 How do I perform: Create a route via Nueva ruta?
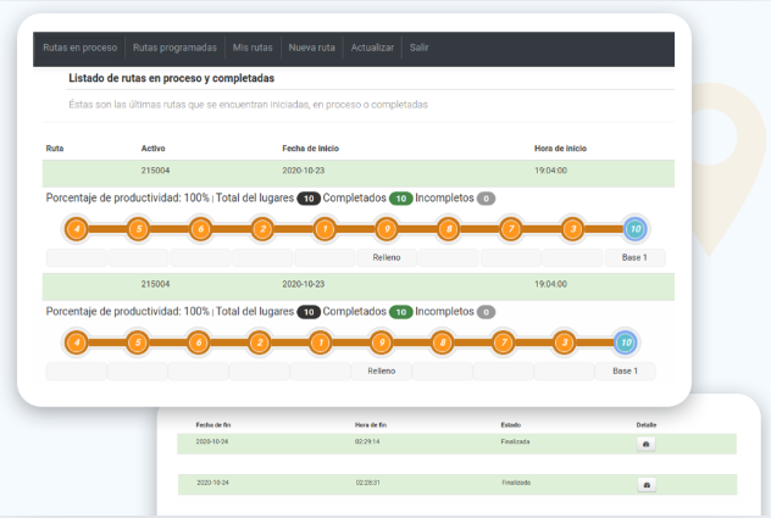tap(311, 48)
